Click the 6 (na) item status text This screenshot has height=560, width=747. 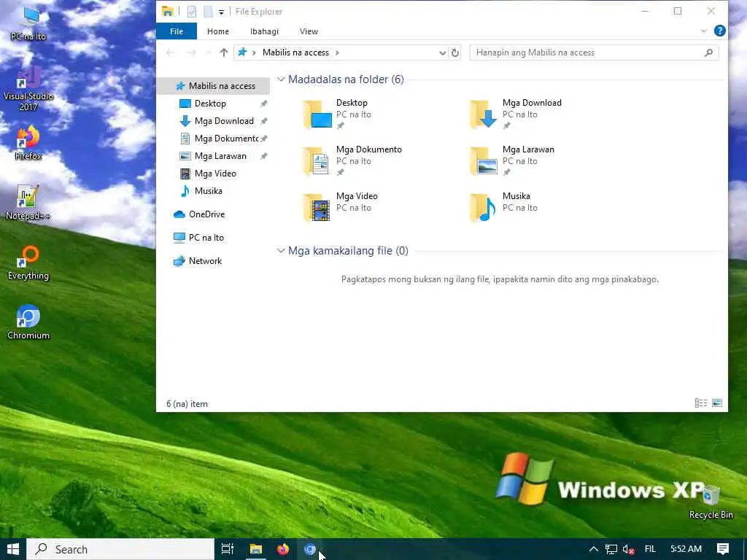point(187,404)
